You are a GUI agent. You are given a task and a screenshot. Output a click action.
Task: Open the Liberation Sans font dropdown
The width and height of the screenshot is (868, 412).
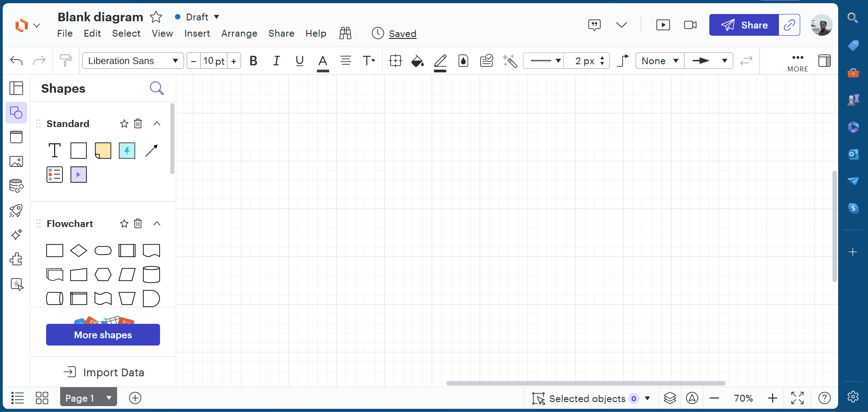click(x=132, y=60)
